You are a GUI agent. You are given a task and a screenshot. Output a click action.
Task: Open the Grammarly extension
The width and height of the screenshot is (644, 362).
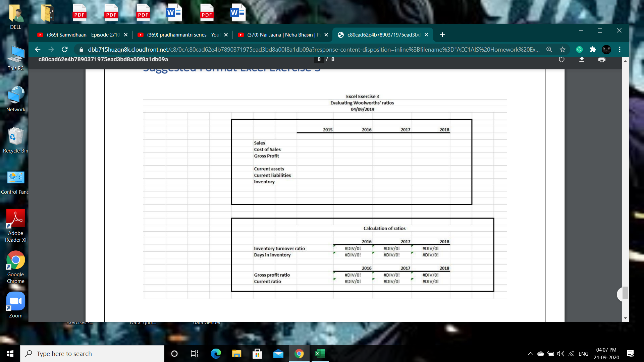(x=579, y=49)
